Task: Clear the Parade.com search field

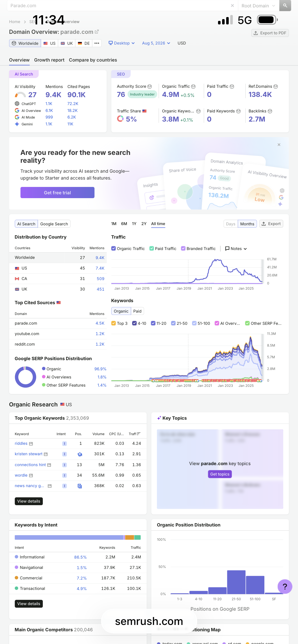Action: point(232,5)
